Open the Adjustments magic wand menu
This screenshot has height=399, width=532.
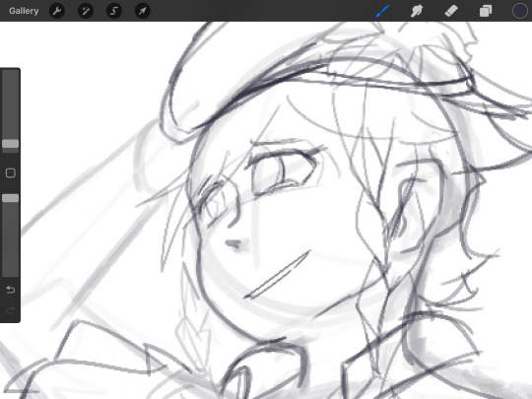(86, 11)
